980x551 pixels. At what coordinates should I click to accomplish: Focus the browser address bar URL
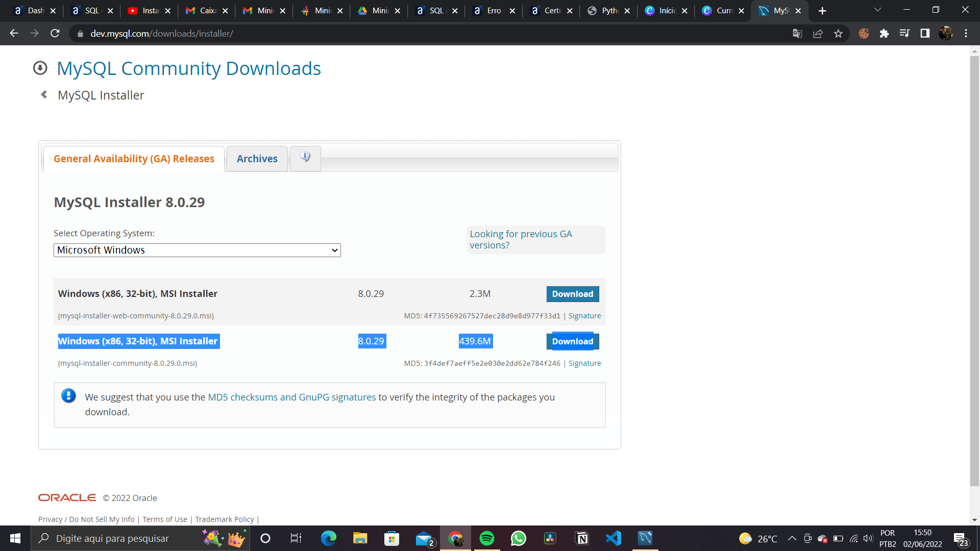point(161,34)
